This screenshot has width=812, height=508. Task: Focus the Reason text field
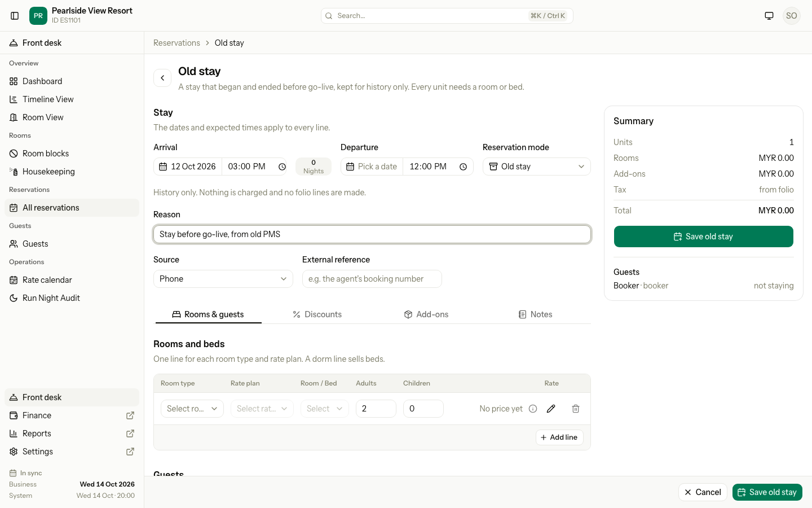point(372,234)
